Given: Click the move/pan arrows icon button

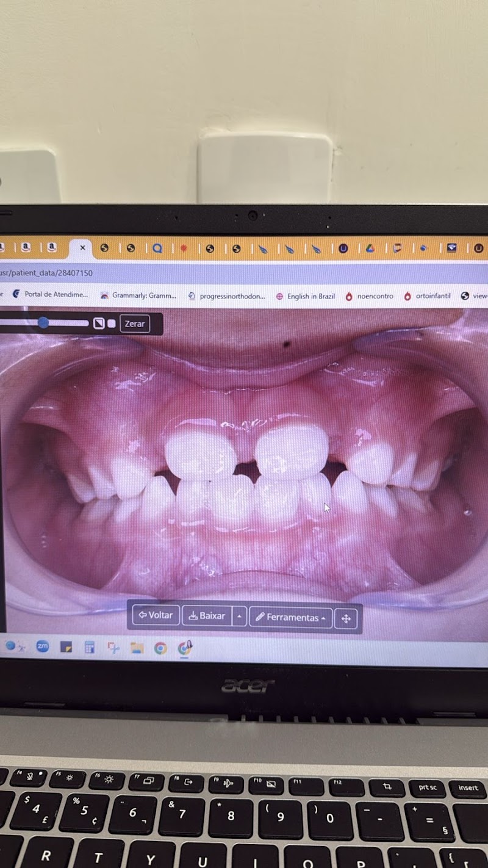Looking at the screenshot, I should [x=346, y=618].
